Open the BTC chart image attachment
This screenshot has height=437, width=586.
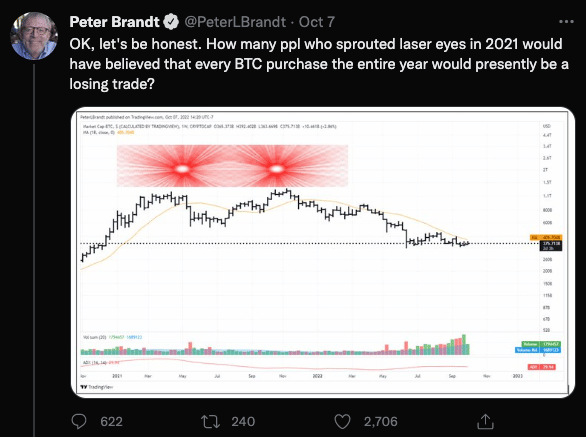323,252
